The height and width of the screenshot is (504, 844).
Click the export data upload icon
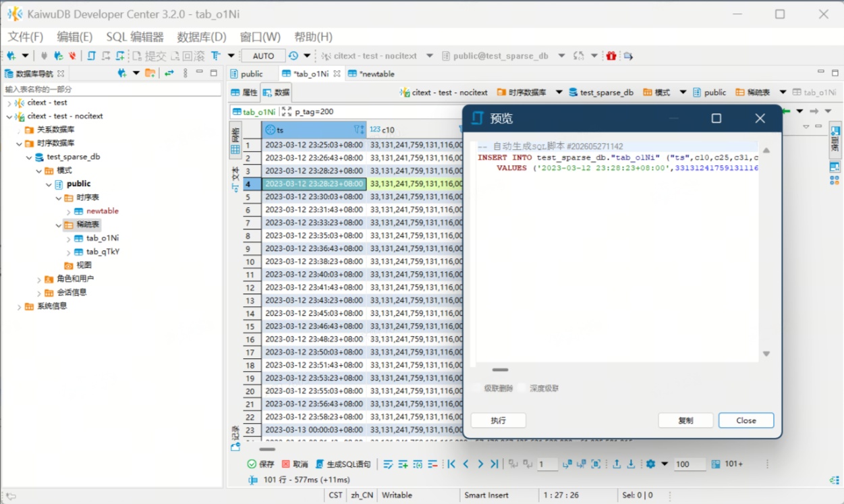617,464
